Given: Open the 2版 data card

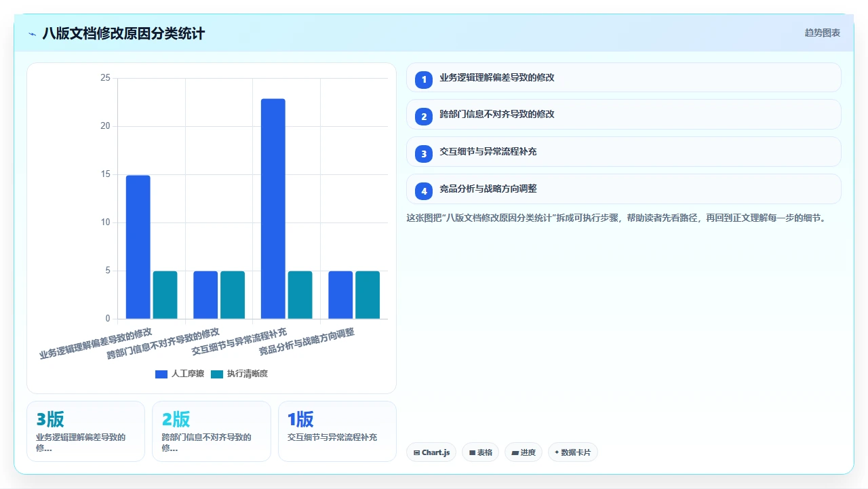Looking at the screenshot, I should click(x=212, y=431).
